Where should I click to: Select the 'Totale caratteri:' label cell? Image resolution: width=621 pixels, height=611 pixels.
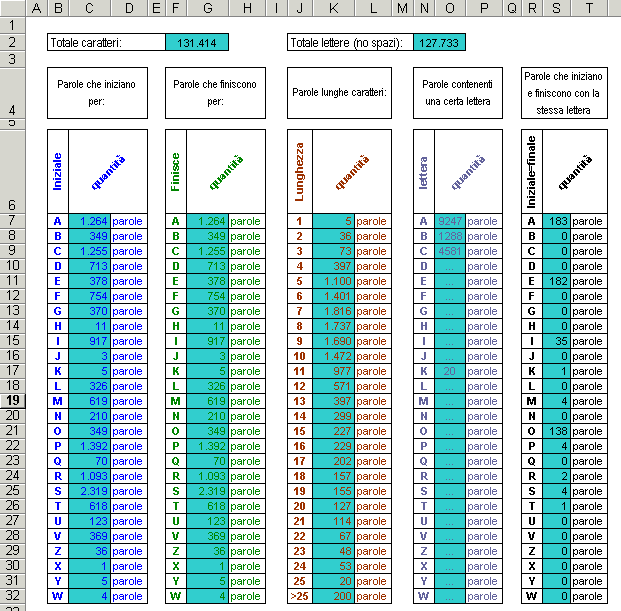pos(107,43)
